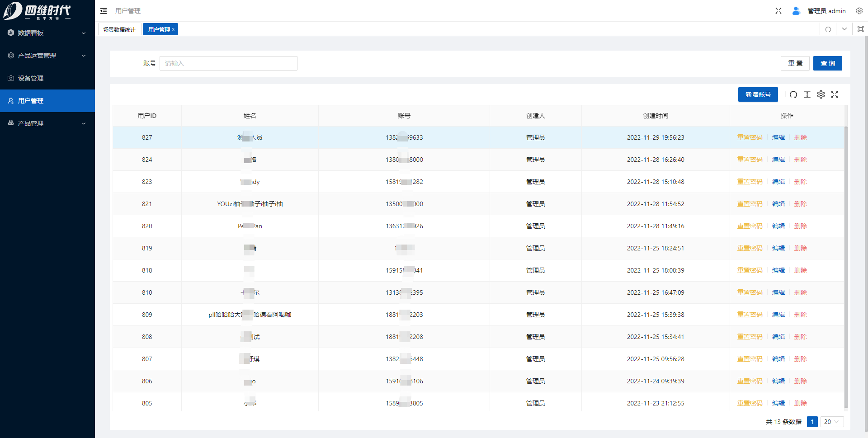868x438 pixels.
Task: Open table density/row height icon
Action: 807,94
